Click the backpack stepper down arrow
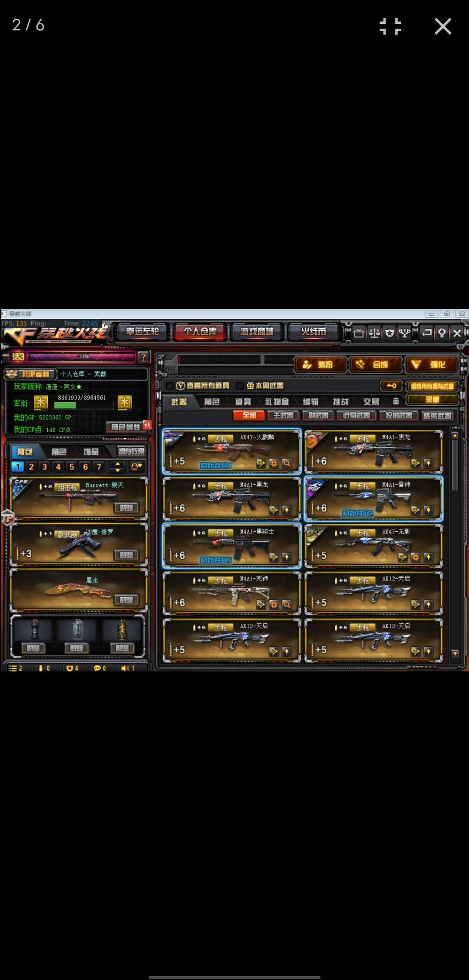The height and width of the screenshot is (980, 469). 118,470
